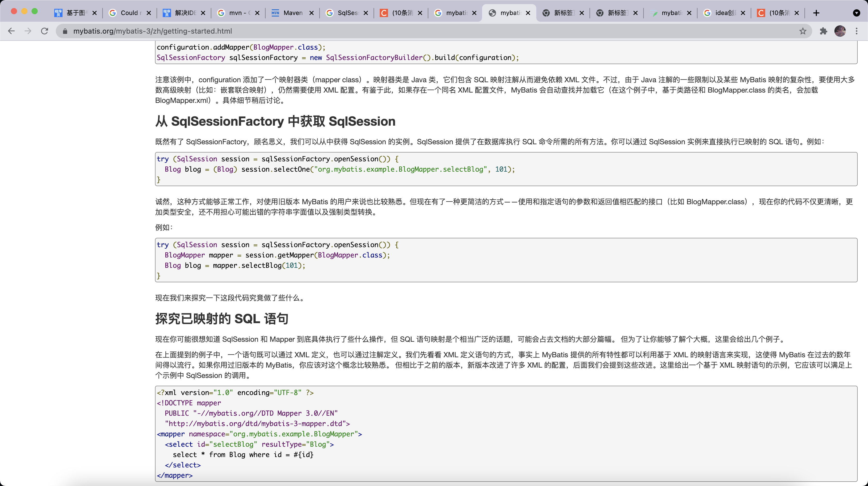The width and height of the screenshot is (868, 486).
Task: Click the forward navigation arrow
Action: pyautogui.click(x=28, y=31)
